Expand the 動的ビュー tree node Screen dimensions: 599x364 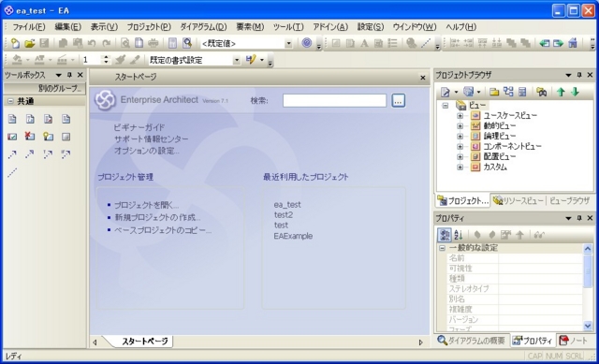pos(460,125)
